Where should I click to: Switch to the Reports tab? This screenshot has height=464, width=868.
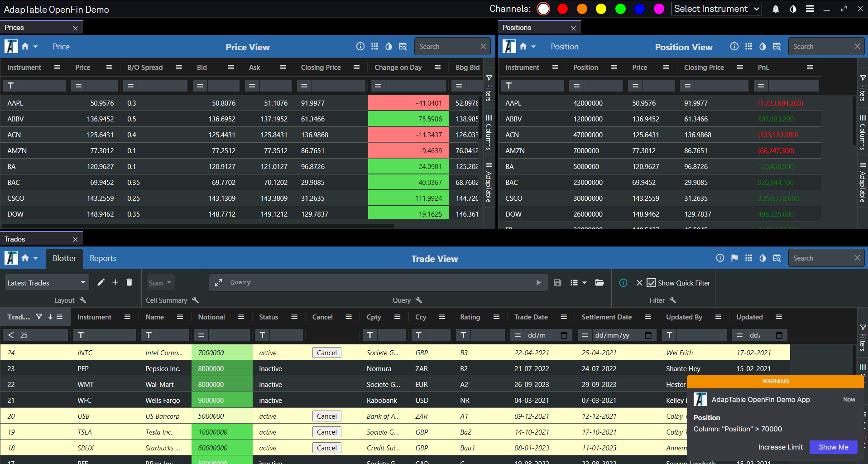coord(103,258)
